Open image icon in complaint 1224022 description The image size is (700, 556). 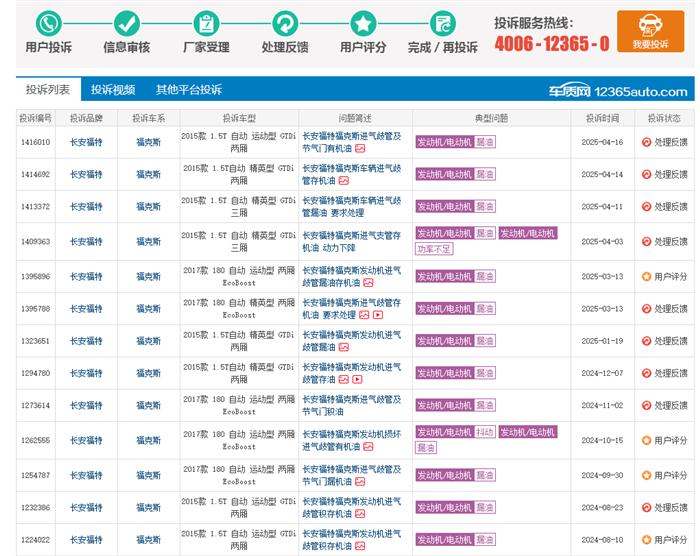tap(360, 546)
